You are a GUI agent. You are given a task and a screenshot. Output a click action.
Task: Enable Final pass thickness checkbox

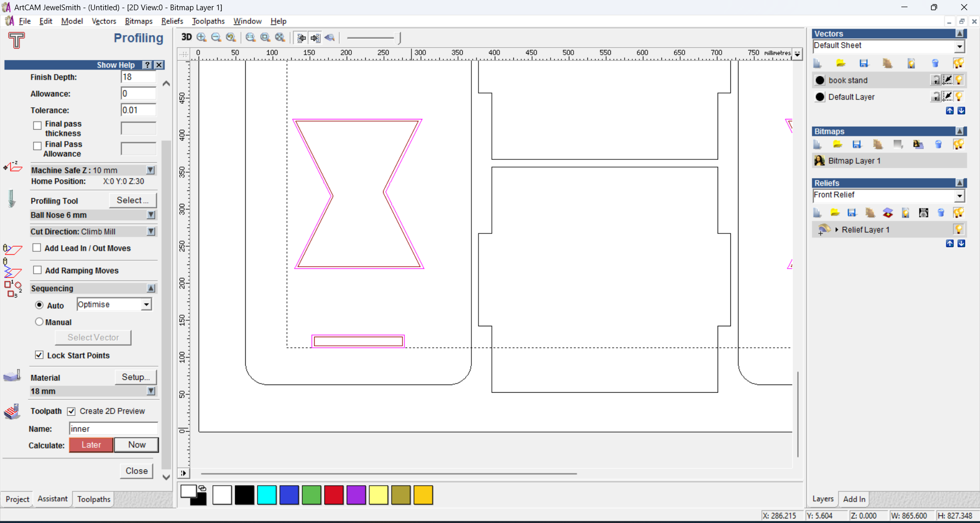[37, 125]
